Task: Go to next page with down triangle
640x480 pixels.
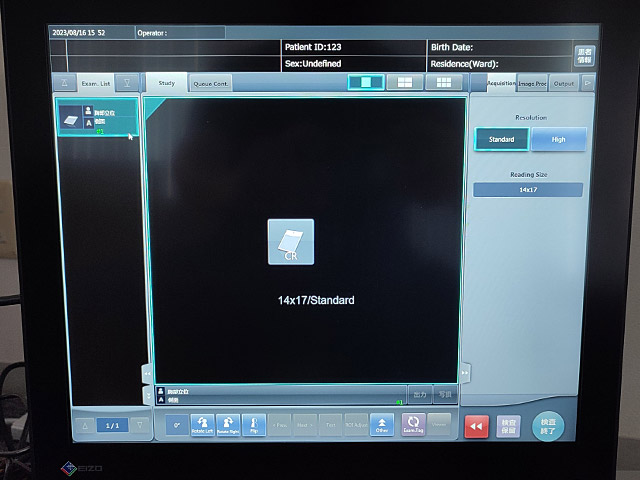Action: pyautogui.click(x=140, y=426)
